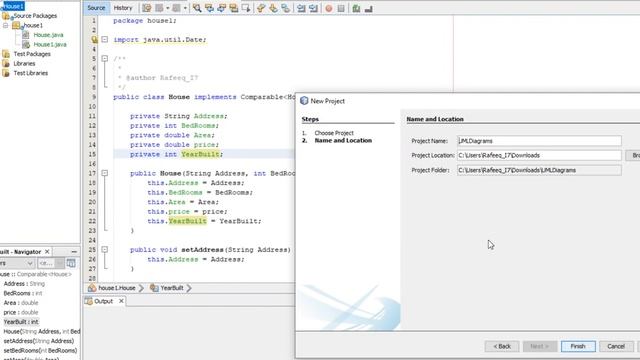Select price : double in Navigator

click(21, 312)
